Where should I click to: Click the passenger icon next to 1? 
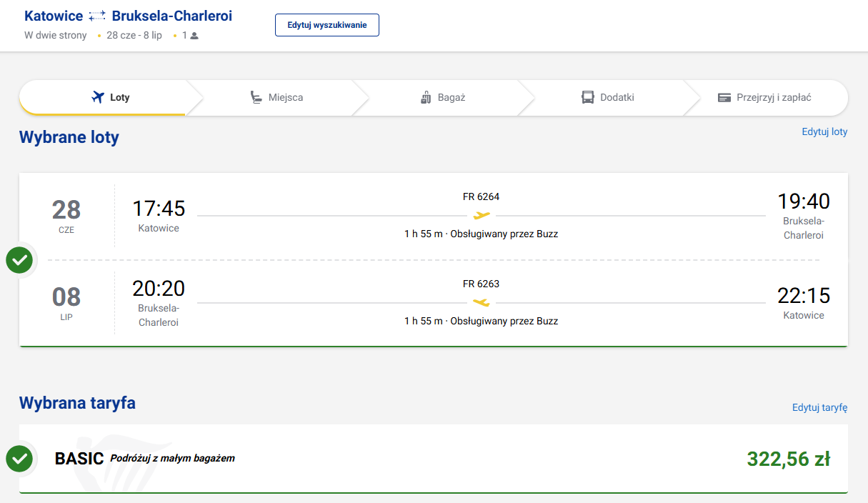pyautogui.click(x=194, y=36)
